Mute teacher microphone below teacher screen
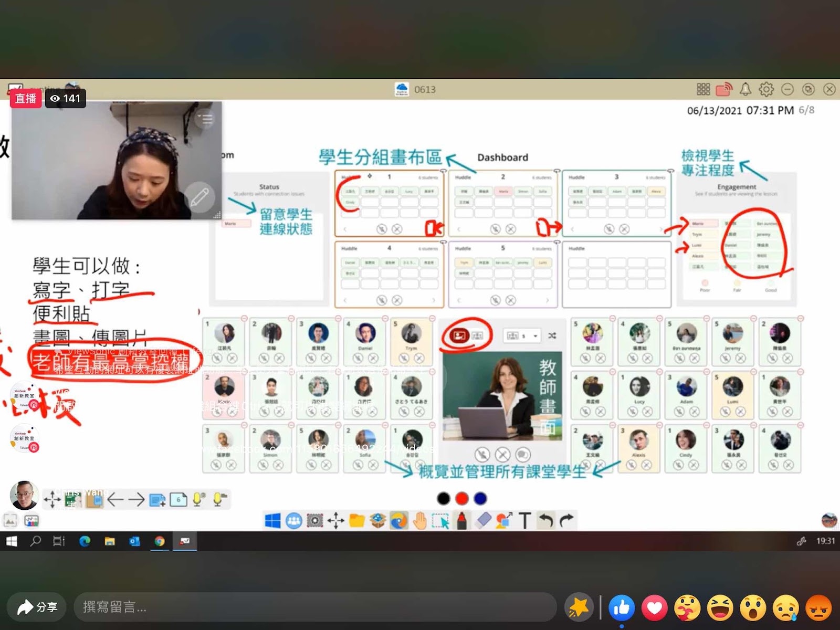 tap(482, 454)
